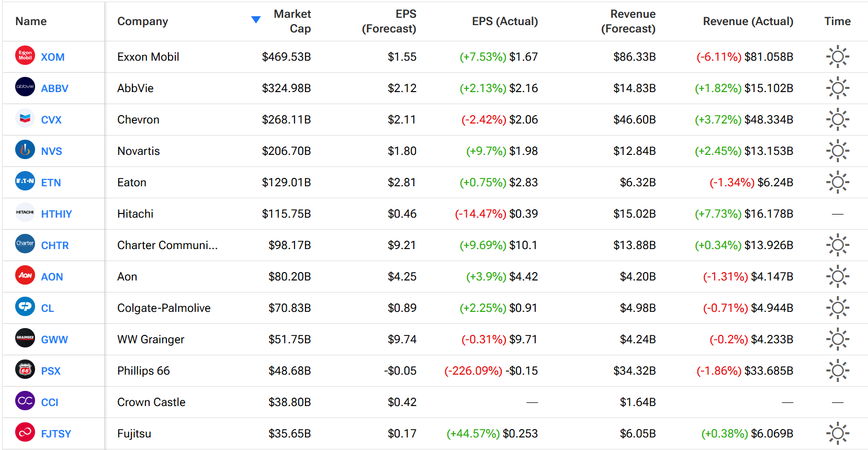This screenshot has width=868, height=450.
Task: Click the Exxon Mobil company logo
Action: click(x=25, y=55)
